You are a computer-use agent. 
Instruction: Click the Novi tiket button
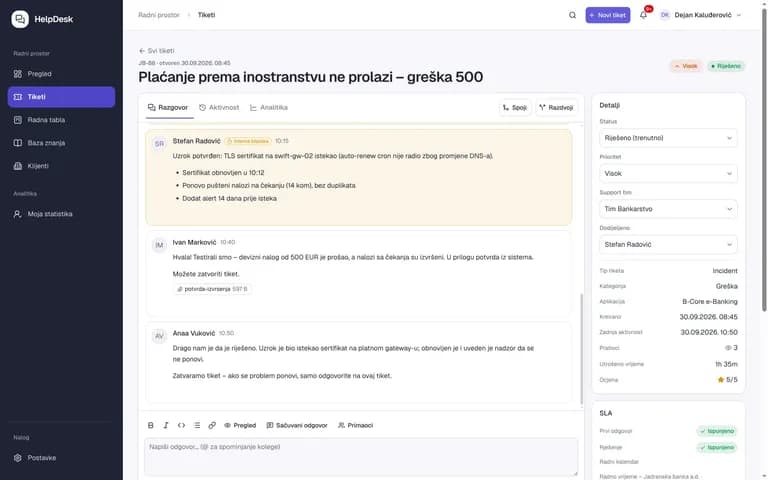(608, 15)
